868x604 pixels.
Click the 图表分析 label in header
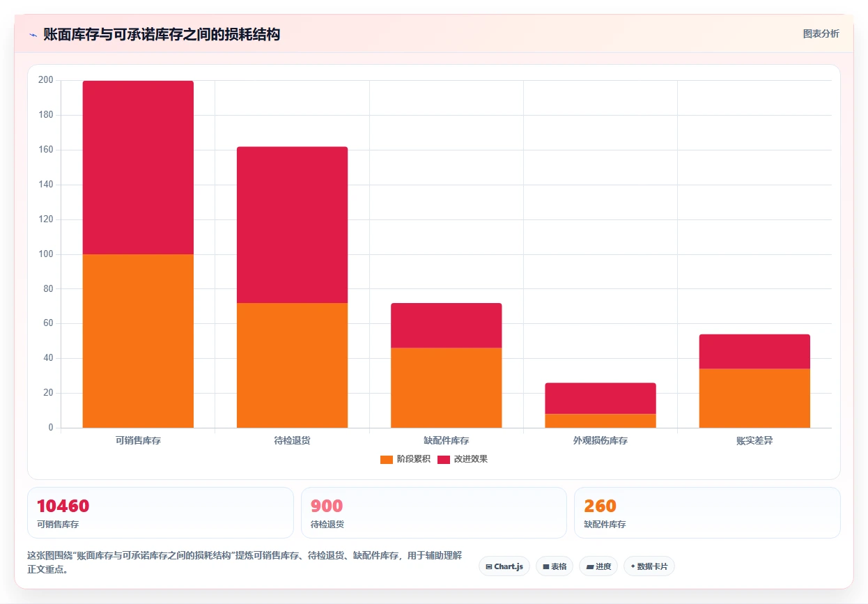pyautogui.click(x=821, y=33)
